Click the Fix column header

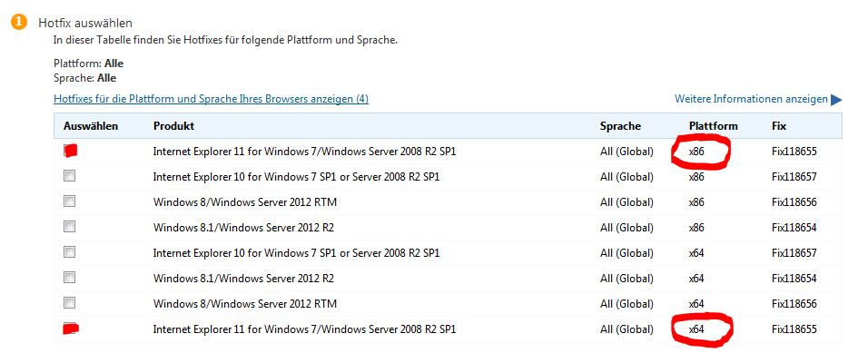tap(779, 125)
